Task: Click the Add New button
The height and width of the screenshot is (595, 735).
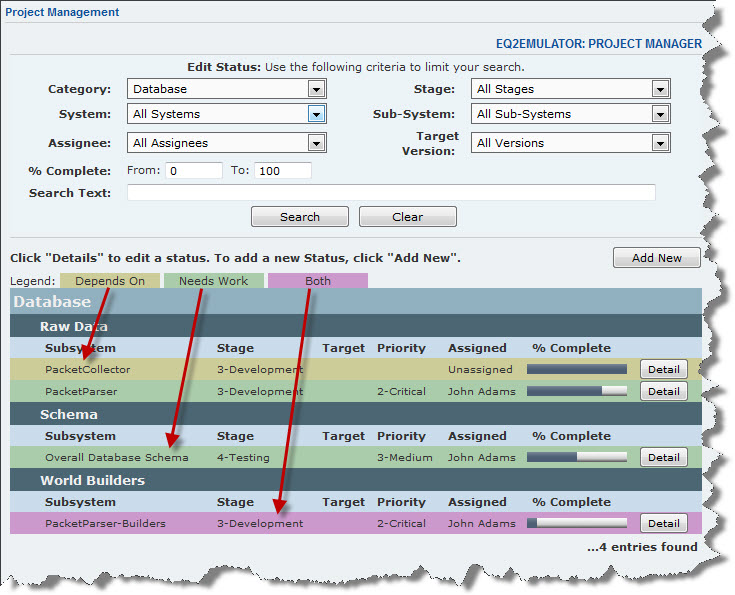Action: point(656,258)
